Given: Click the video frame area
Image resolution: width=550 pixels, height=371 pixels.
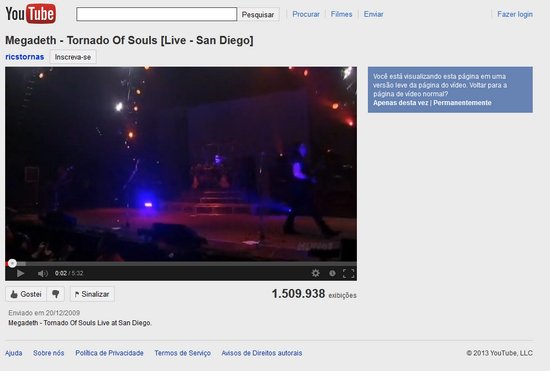Looking at the screenshot, I should pyautogui.click(x=181, y=164).
